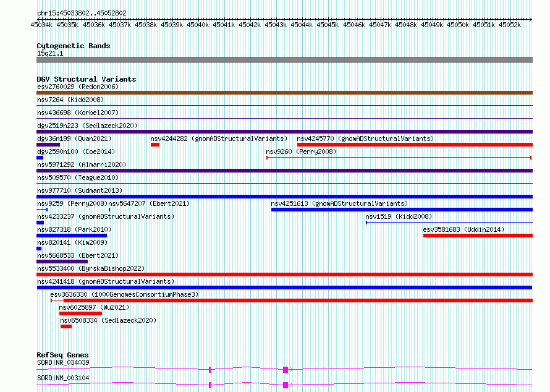
Task: Click the brown esv2760029 variant bar
Action: point(284,93)
